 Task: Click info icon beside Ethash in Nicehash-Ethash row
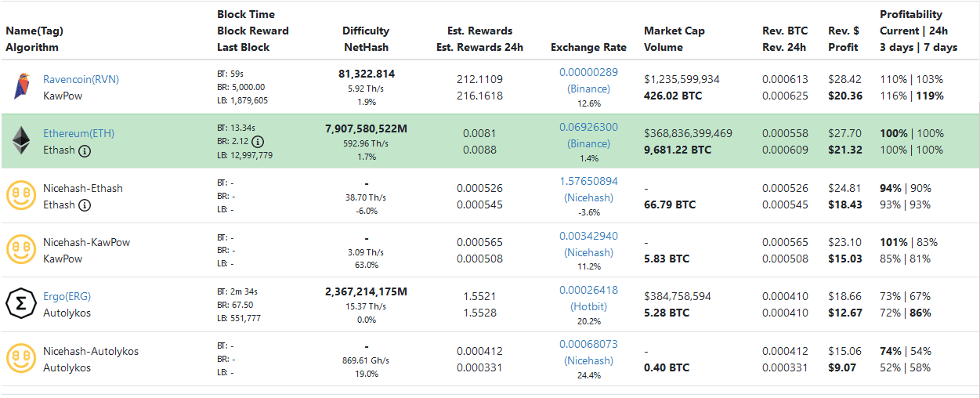coord(85,205)
